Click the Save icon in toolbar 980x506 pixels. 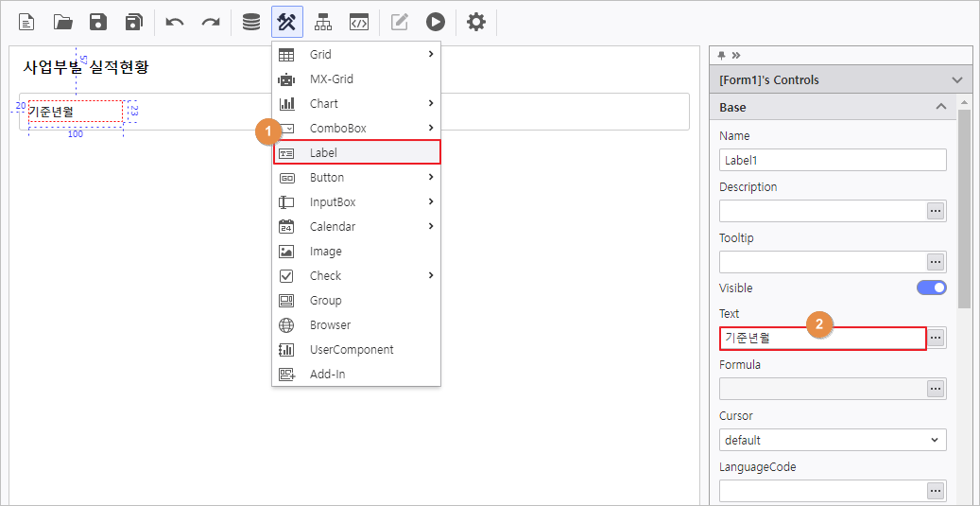tap(98, 22)
